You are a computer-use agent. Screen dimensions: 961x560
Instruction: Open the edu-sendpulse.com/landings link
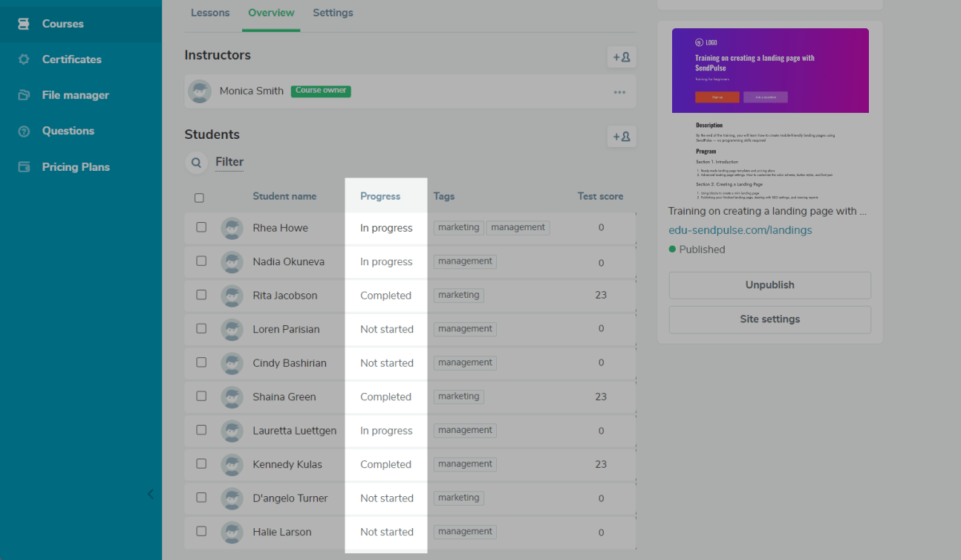pyautogui.click(x=740, y=230)
